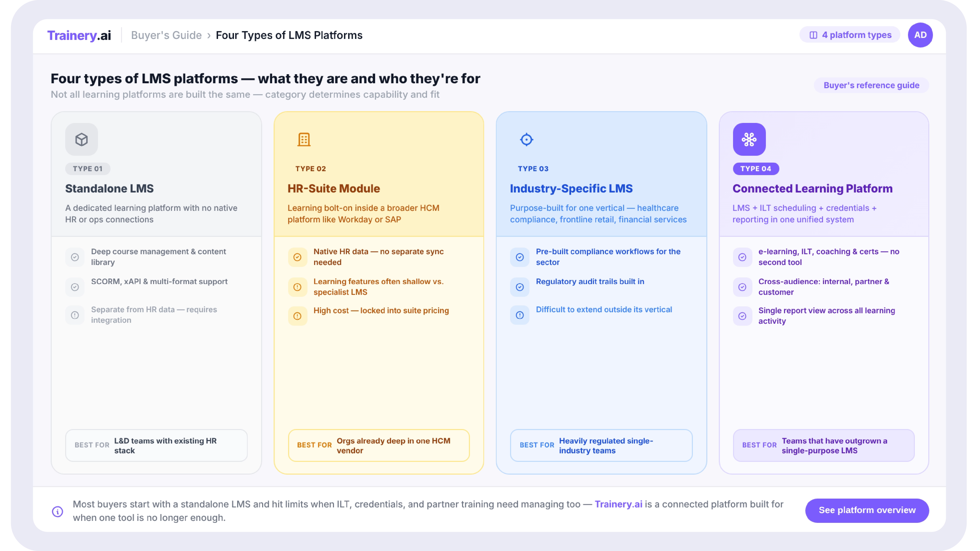
Task: Click SCORM, xAPI & multi-format support text
Action: coord(159,281)
